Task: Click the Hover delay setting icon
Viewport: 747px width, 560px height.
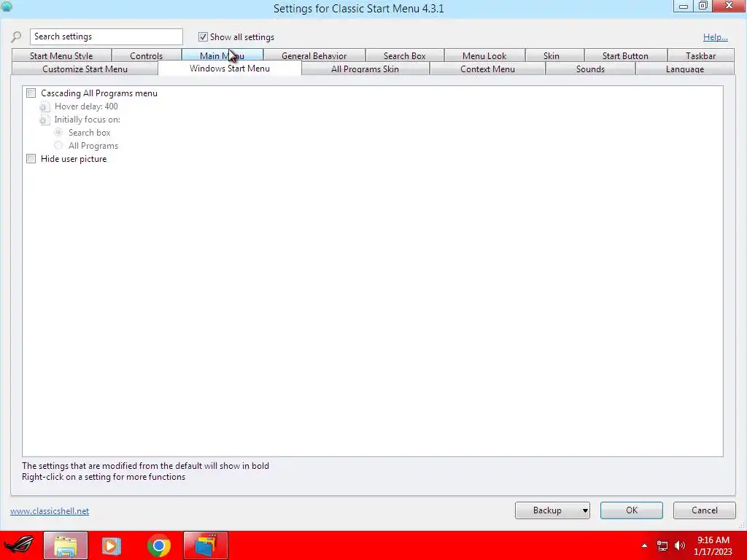Action: [x=44, y=106]
